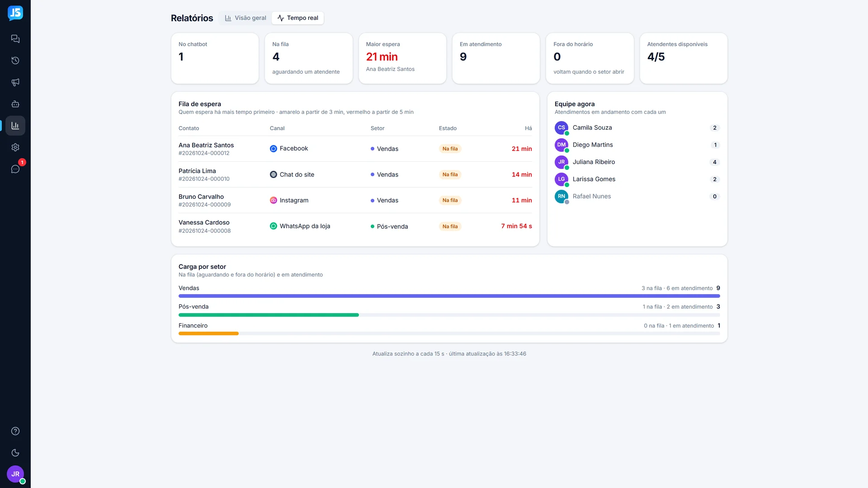The width and height of the screenshot is (868, 488).
Task: Open the chatbot robot icon
Action: tap(15, 104)
